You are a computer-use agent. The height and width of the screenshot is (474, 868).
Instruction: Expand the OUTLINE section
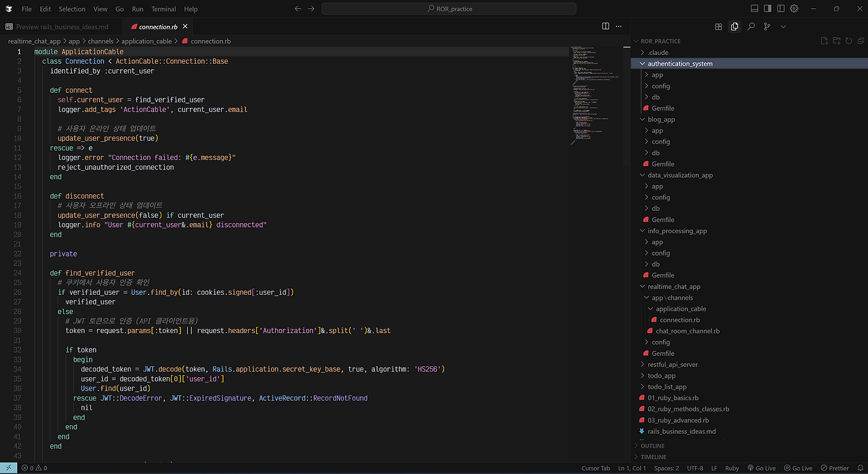pos(749,446)
